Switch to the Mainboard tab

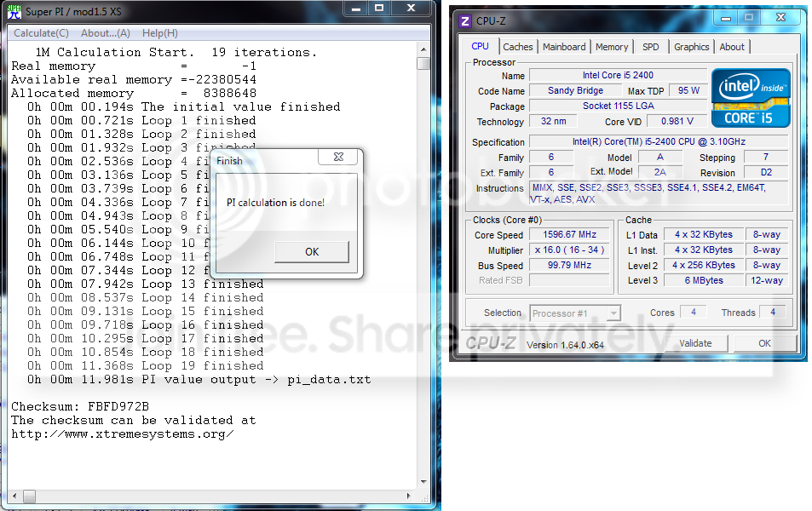(x=564, y=47)
